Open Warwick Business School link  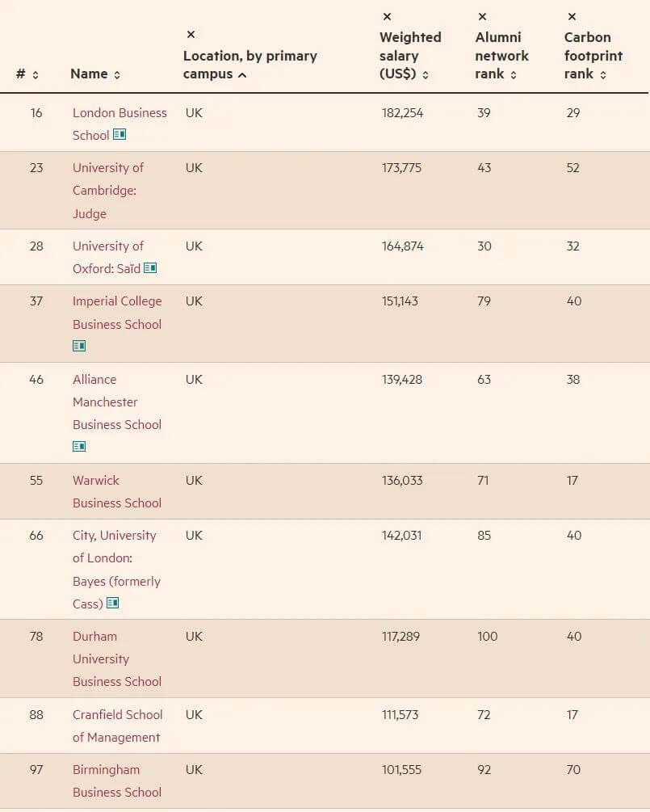pos(117,491)
